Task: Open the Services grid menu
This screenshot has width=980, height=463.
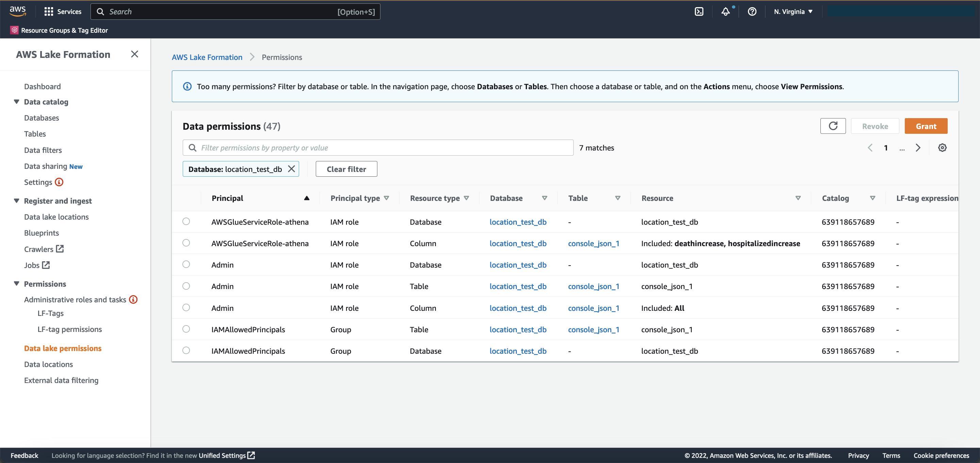Action: pos(63,12)
